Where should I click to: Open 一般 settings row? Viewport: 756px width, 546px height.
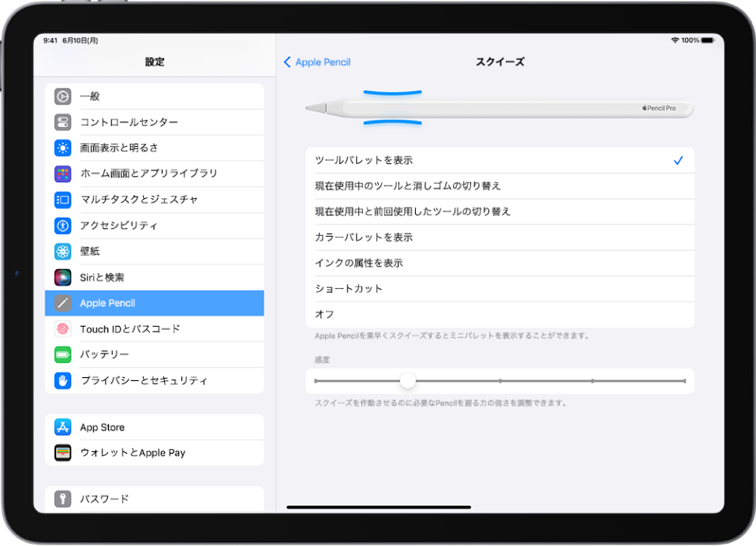(155, 96)
